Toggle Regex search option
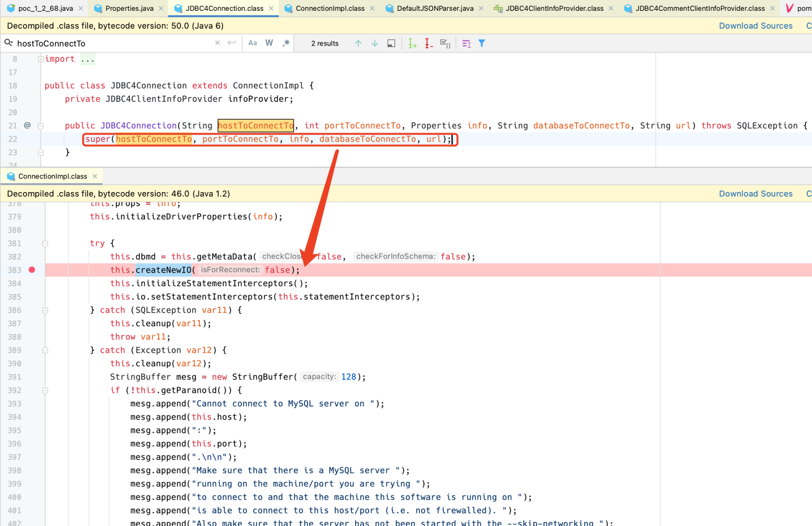 coord(286,43)
